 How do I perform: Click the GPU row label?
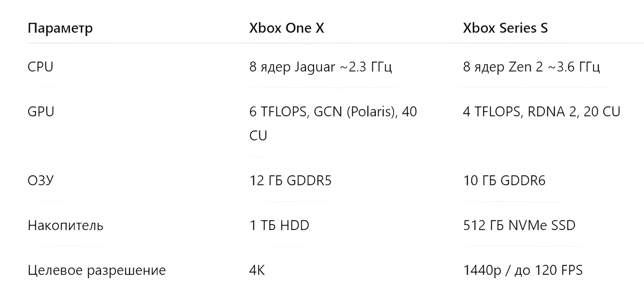coord(41,112)
